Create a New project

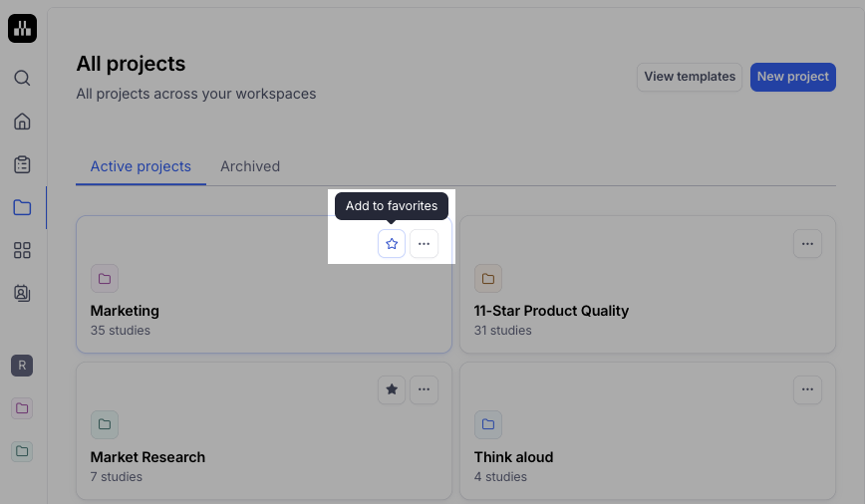pos(792,77)
